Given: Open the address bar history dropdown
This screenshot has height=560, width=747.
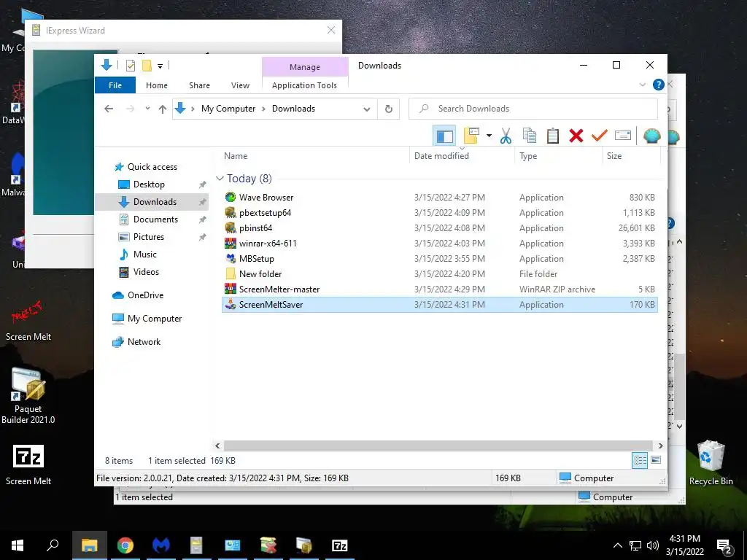Looking at the screenshot, I should pos(366,109).
